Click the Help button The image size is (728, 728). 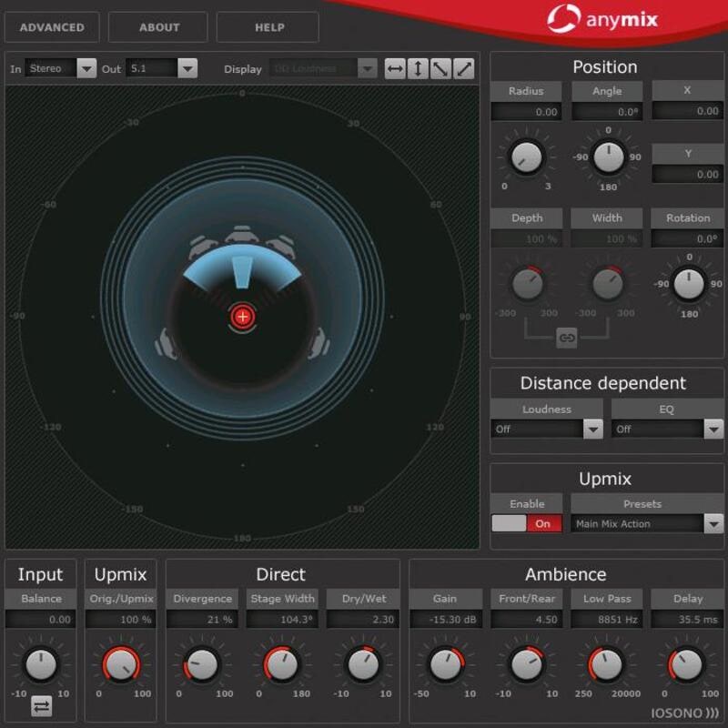click(269, 27)
